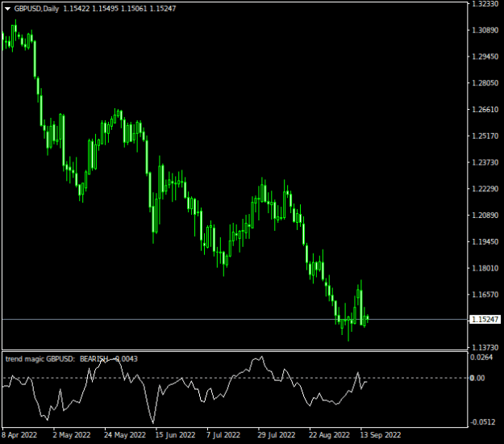Click the 13 Sep 2022 date label
The height and width of the screenshot is (444, 504).
coord(381,435)
